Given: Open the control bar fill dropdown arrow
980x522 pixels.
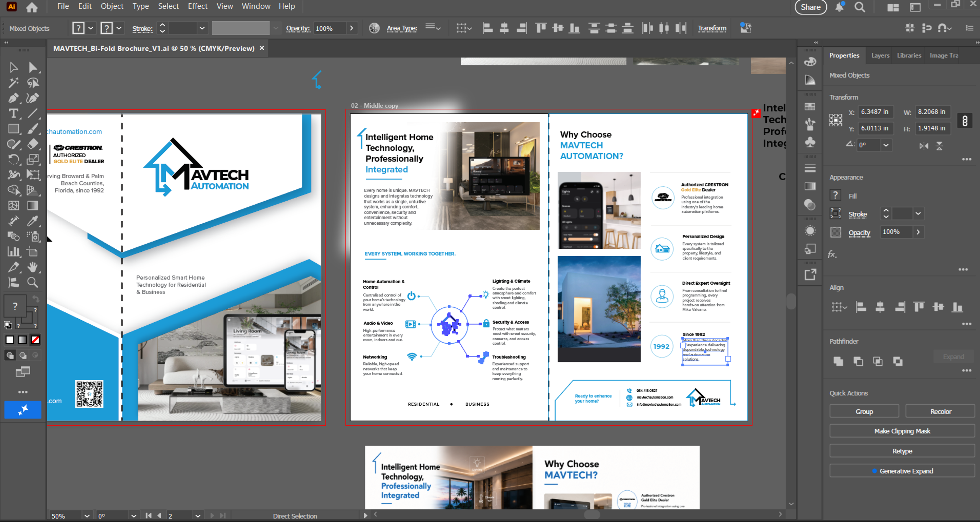Looking at the screenshot, I should pyautogui.click(x=91, y=28).
